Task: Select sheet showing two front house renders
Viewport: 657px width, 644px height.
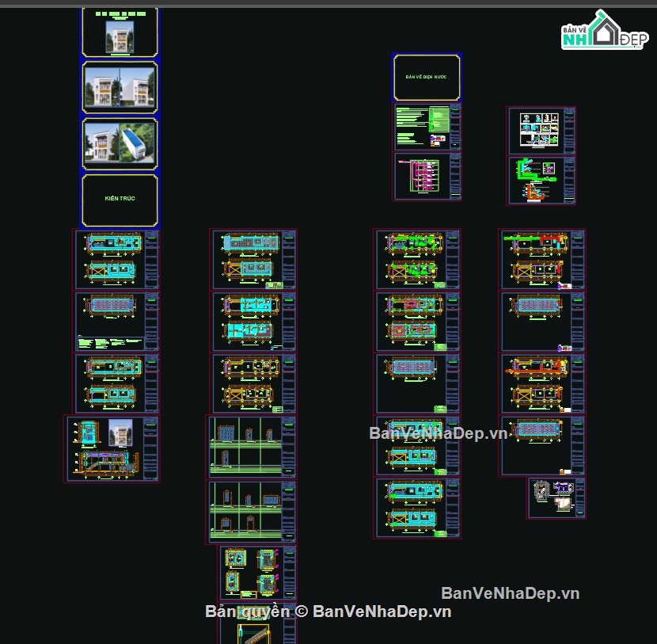Action: [x=120, y=88]
